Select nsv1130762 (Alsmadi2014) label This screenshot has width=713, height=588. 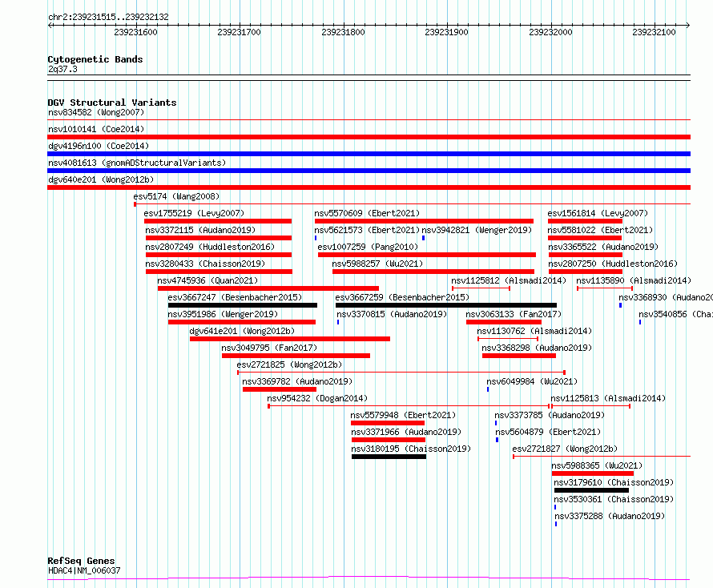pyautogui.click(x=535, y=331)
